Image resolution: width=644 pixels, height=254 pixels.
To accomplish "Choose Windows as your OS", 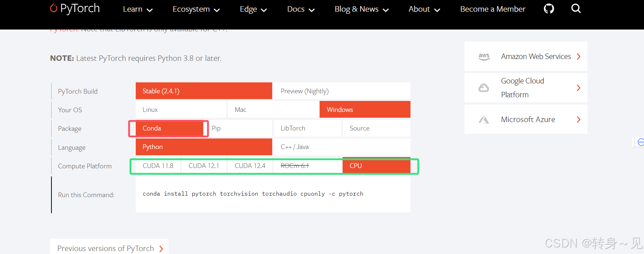I will tap(365, 109).
